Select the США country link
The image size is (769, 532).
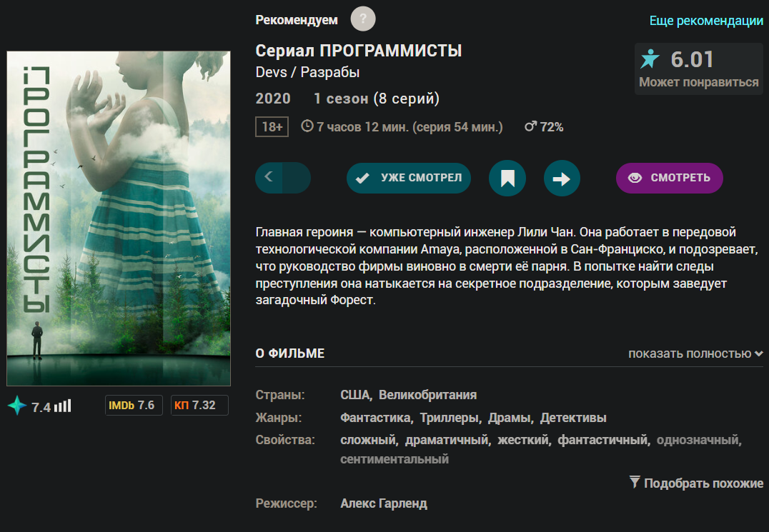click(354, 395)
